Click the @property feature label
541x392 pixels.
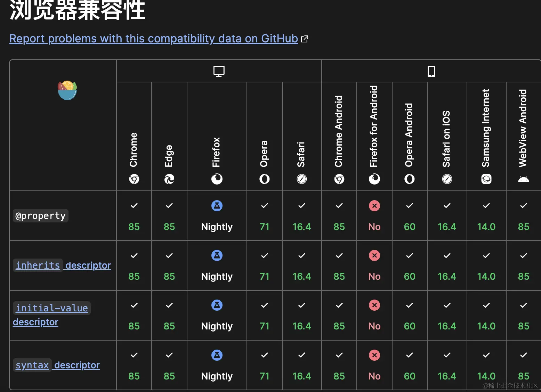[41, 216]
